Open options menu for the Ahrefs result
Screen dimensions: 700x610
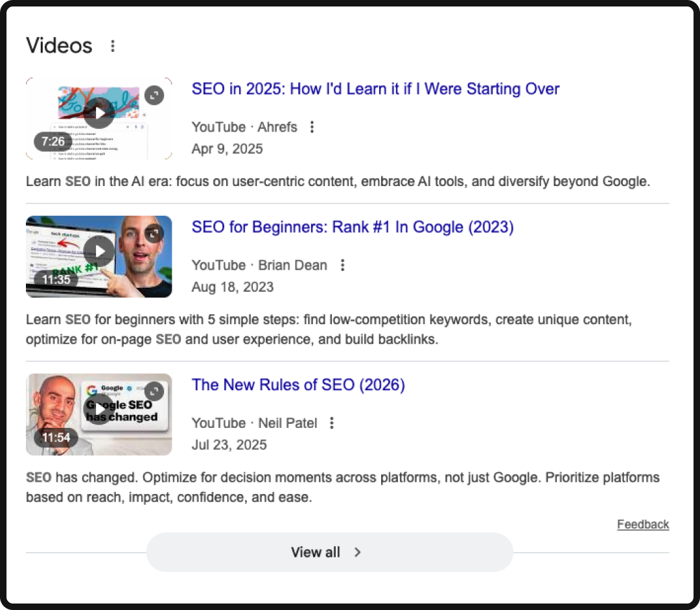[x=312, y=127]
